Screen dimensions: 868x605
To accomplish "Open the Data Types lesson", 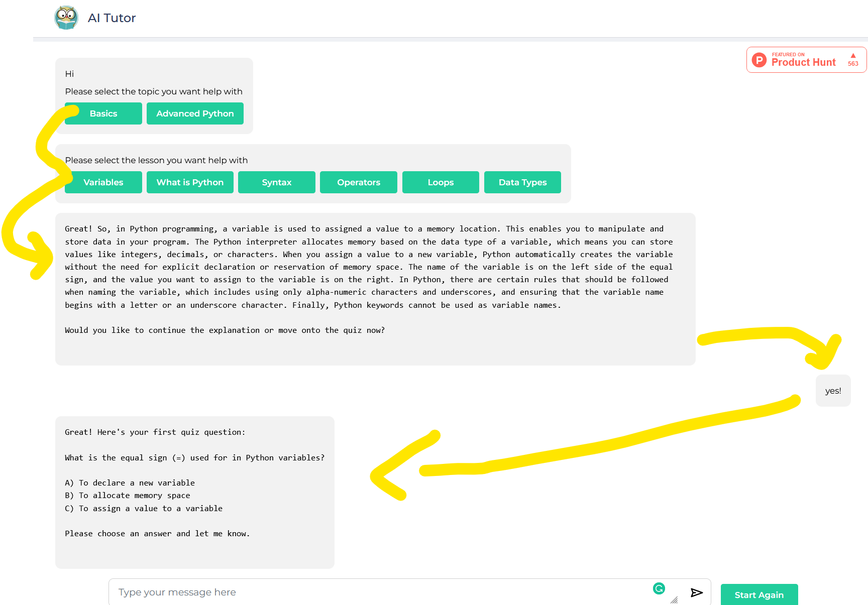I will coord(522,182).
